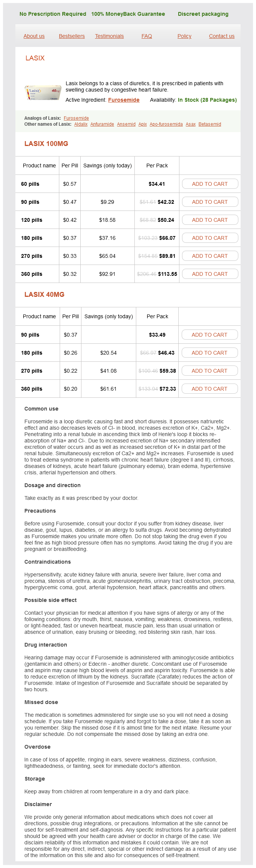Open the Testimonials page
This screenshot has height=868, width=256.
pos(109,36)
